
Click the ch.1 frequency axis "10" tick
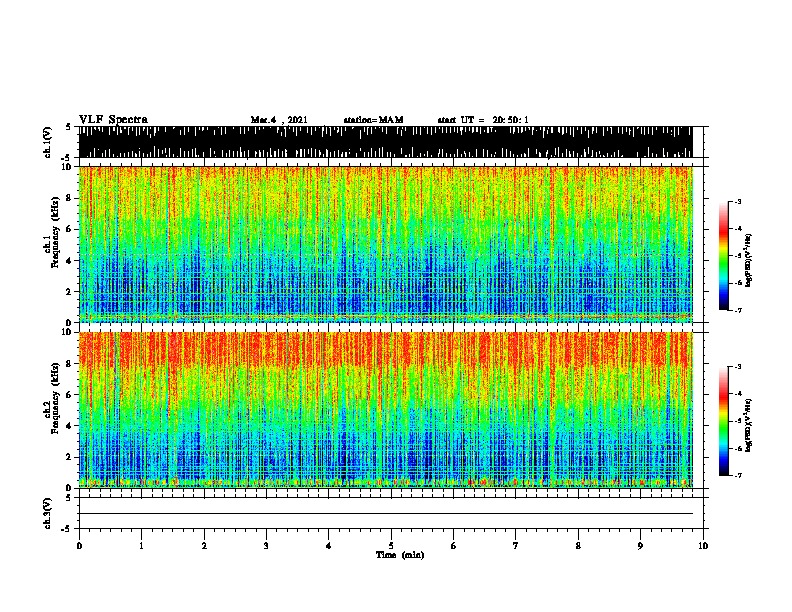(x=68, y=167)
